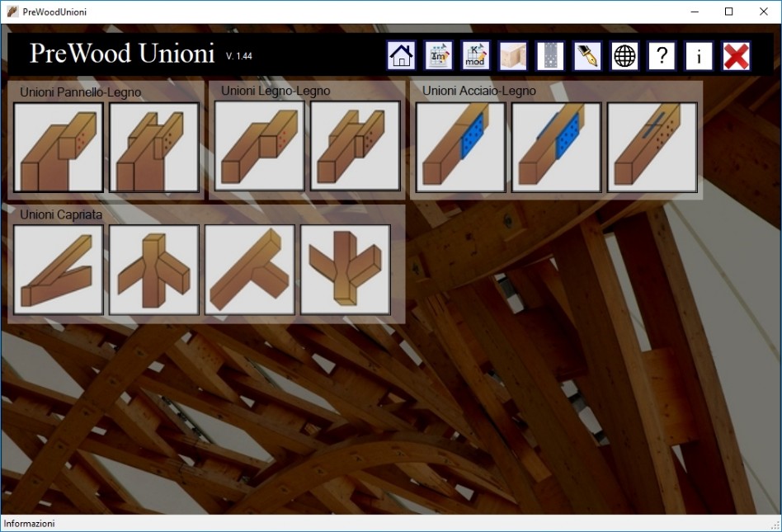Choose the single-shear Legno-Legno joint with red dots
Viewport: 782px width, 532px height.
(259, 146)
